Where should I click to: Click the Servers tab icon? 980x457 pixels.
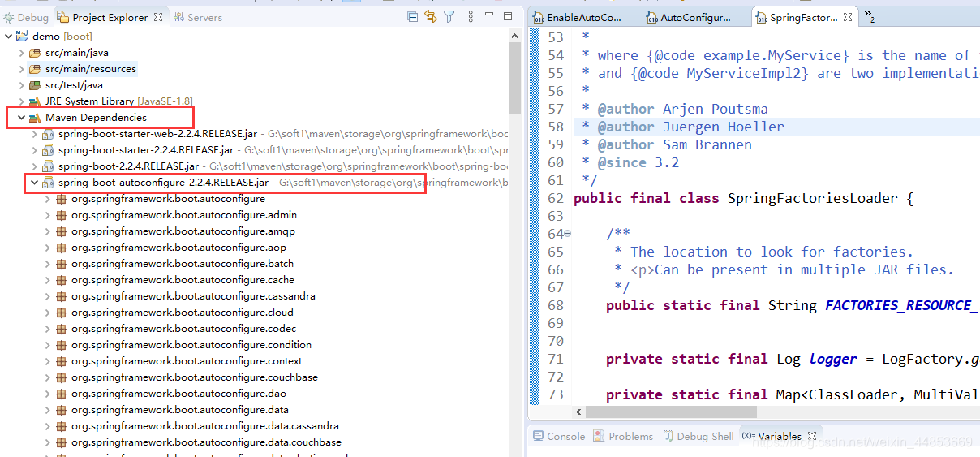[178, 17]
